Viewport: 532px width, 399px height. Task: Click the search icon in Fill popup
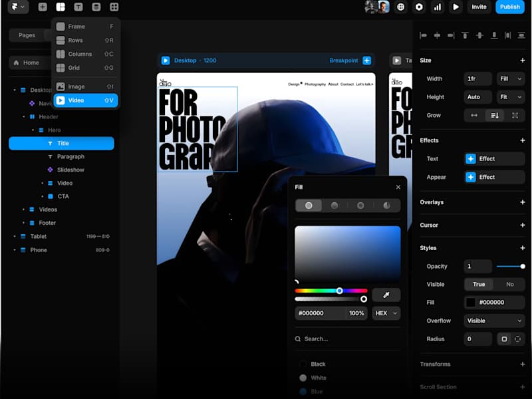coord(298,338)
